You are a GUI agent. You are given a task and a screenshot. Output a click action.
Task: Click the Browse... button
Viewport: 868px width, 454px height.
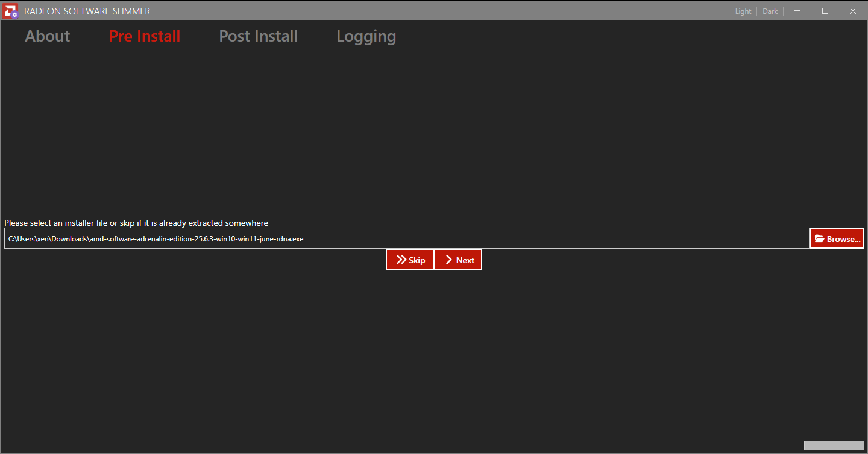click(x=837, y=238)
